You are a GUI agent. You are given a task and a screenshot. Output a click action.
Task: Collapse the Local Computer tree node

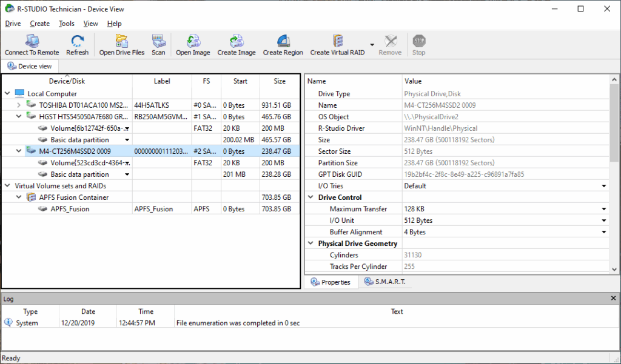[7, 94]
